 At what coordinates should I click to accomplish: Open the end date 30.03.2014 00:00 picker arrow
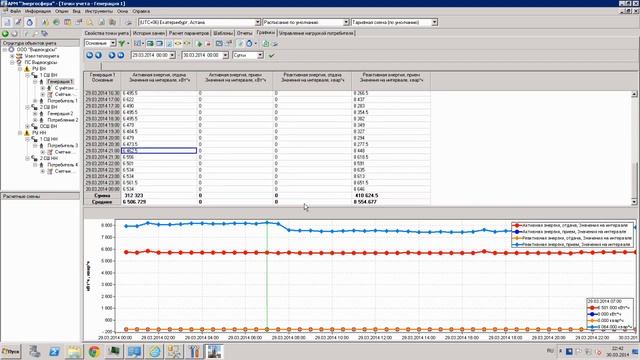[225, 55]
